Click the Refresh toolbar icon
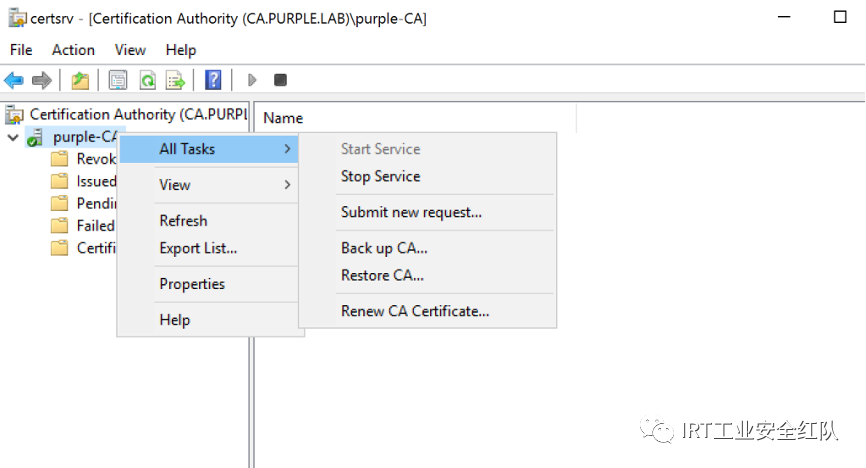This screenshot has height=468, width=866. pos(147,81)
